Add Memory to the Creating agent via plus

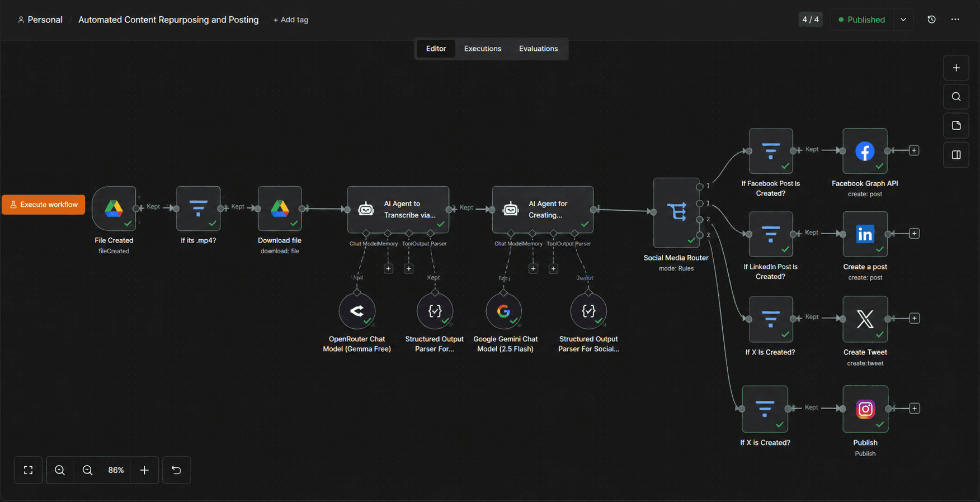coord(533,269)
